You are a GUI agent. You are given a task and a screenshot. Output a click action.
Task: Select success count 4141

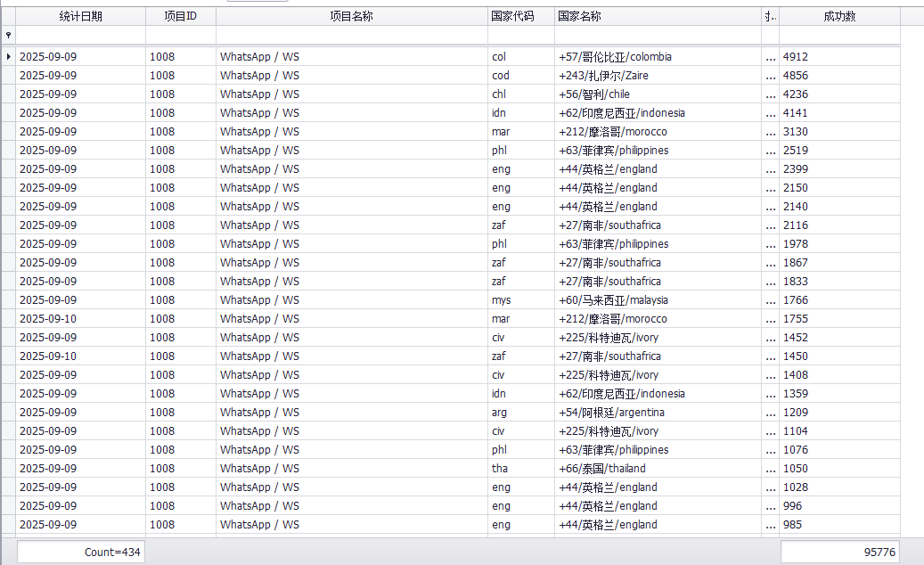[x=839, y=113]
